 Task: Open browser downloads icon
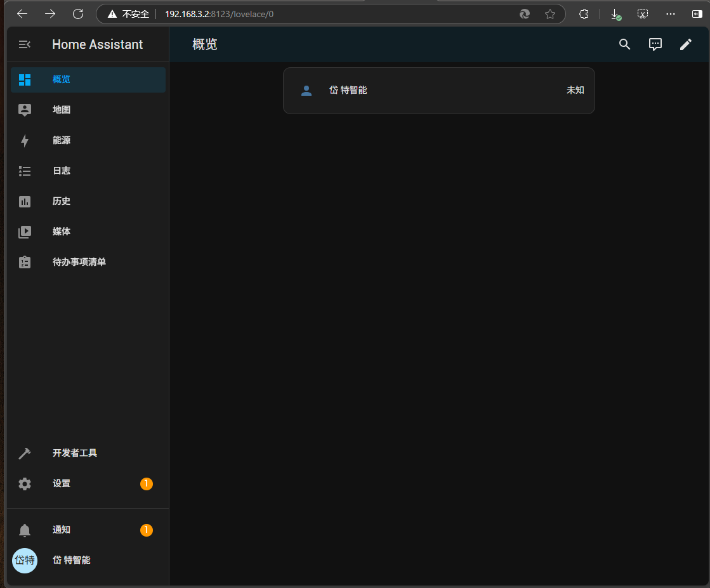click(x=614, y=14)
